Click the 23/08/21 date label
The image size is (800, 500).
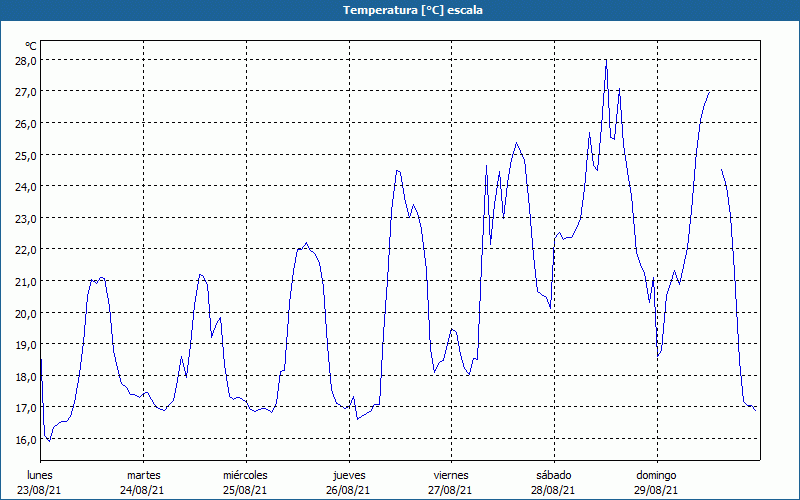[x=39, y=490]
